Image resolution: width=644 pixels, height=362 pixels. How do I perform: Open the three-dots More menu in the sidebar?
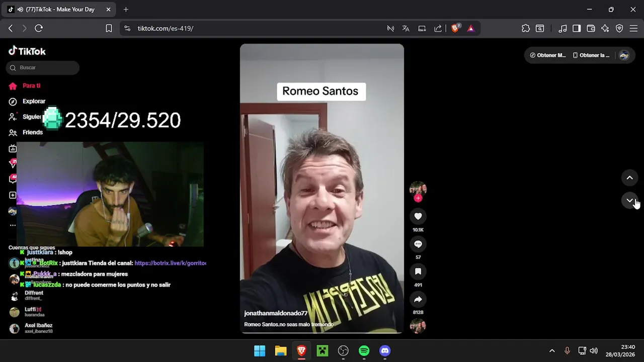pyautogui.click(x=13, y=225)
